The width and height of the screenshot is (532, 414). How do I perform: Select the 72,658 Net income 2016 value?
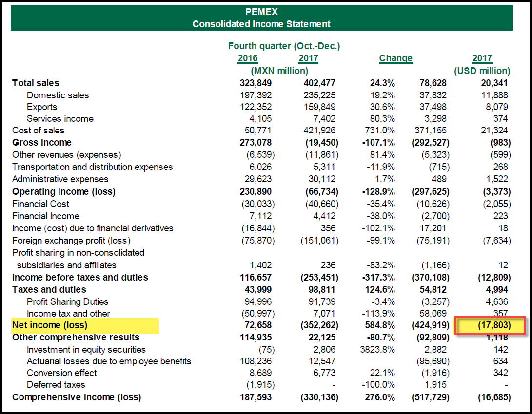[x=258, y=325]
